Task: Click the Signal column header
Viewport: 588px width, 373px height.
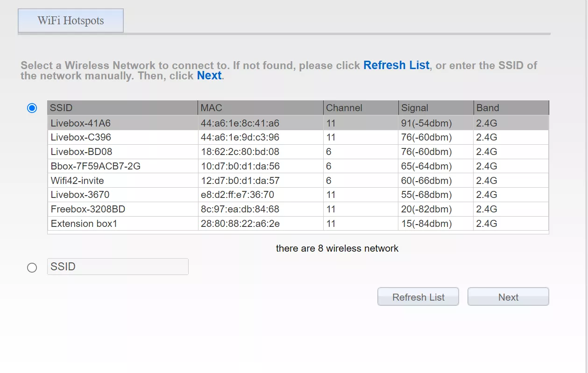Action: click(x=435, y=108)
